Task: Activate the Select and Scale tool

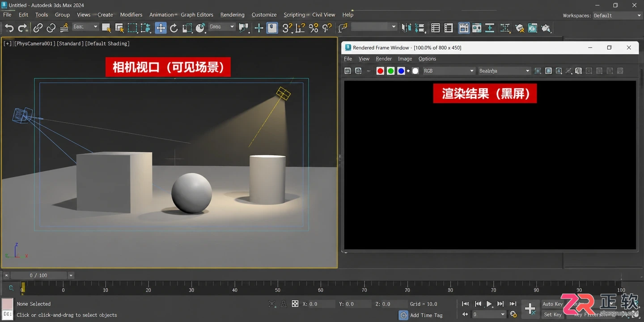Action: (x=187, y=28)
